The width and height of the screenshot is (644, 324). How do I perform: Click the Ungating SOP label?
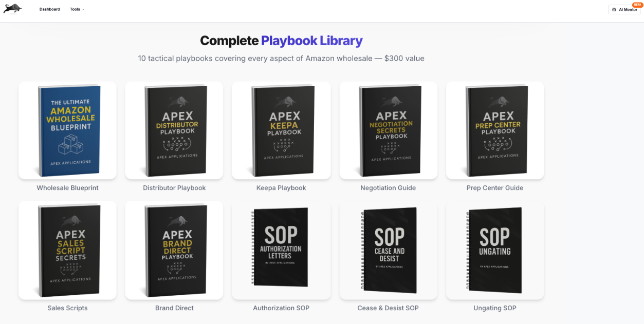point(495,308)
